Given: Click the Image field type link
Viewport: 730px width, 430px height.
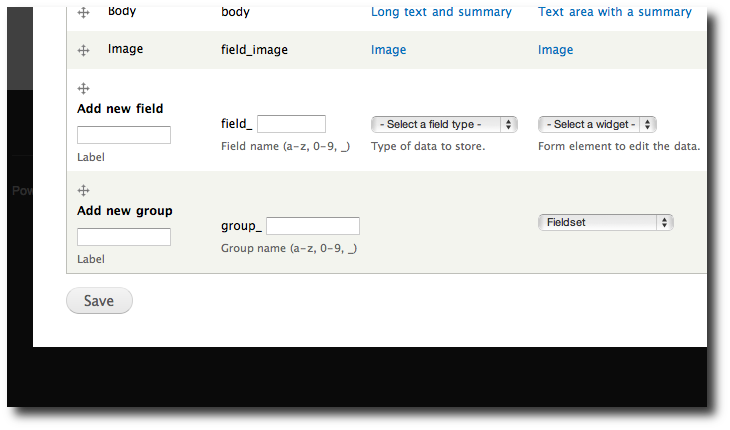Looking at the screenshot, I should pyautogui.click(x=388, y=49).
